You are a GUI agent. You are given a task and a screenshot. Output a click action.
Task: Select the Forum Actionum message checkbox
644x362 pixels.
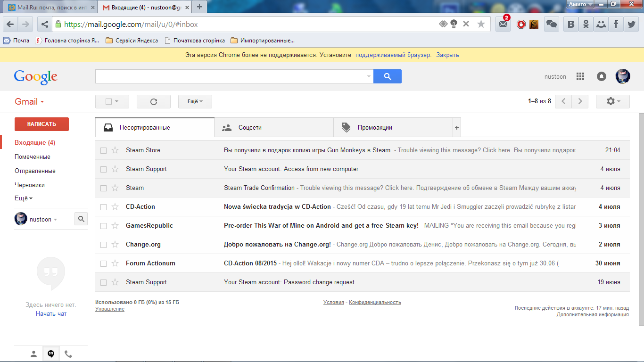[103, 263]
